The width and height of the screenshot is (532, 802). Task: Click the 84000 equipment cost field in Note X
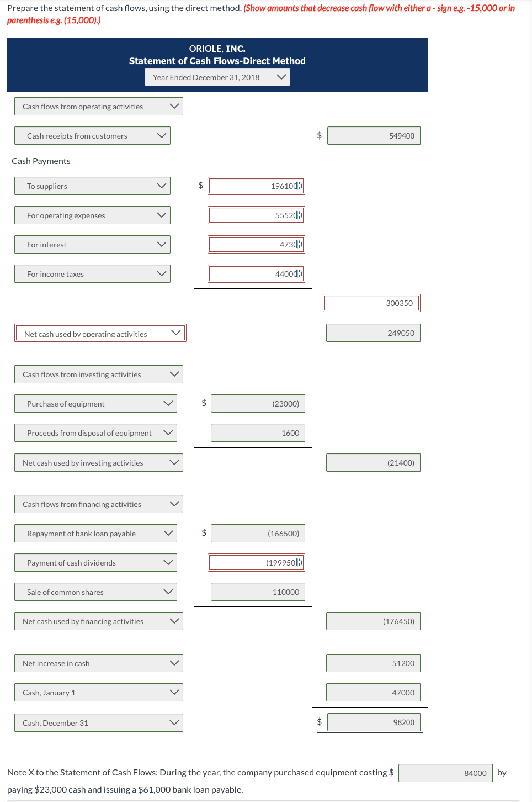click(445, 773)
